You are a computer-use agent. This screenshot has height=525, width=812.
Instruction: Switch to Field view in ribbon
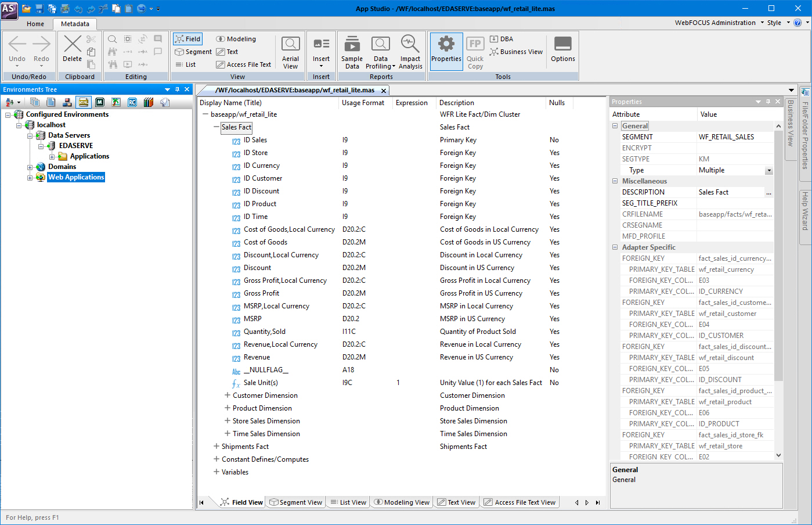pyautogui.click(x=187, y=39)
